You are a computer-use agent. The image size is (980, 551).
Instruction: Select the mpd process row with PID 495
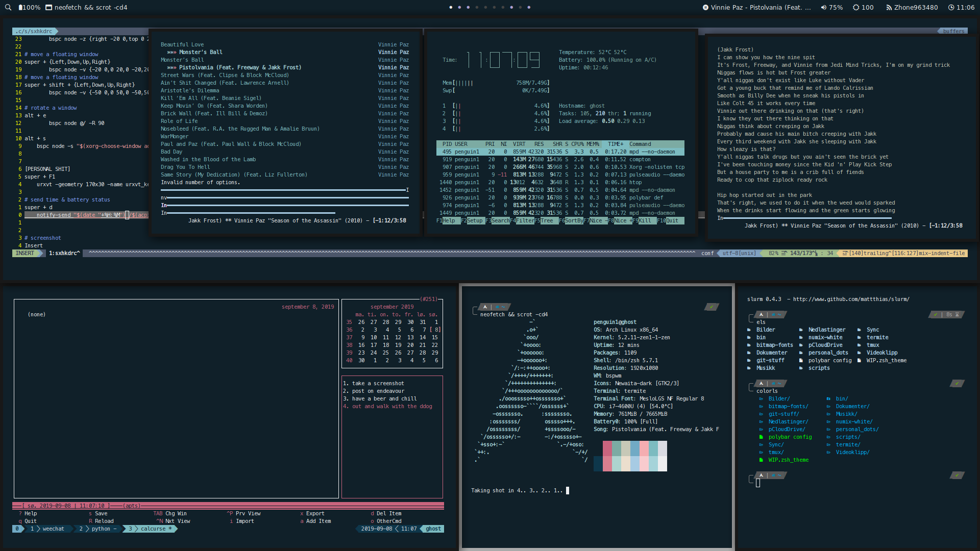point(560,152)
